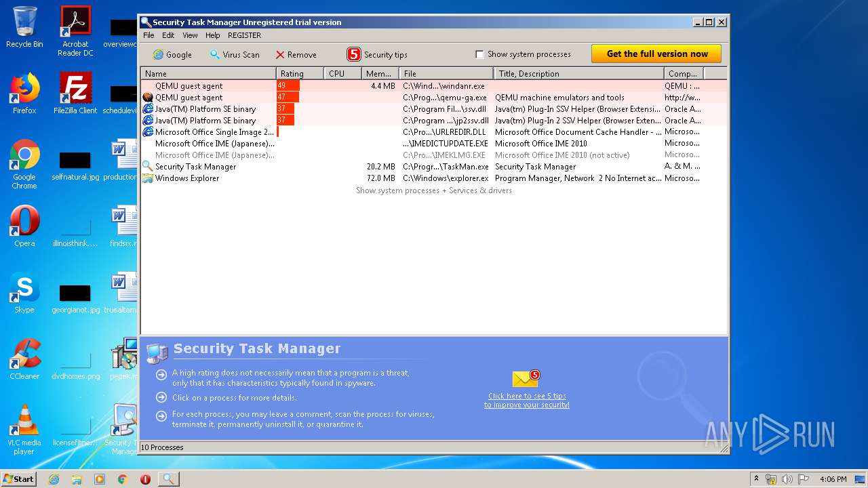Click the envelope icon with 5 tips
This screenshot has width=868, height=488.
(x=526, y=379)
